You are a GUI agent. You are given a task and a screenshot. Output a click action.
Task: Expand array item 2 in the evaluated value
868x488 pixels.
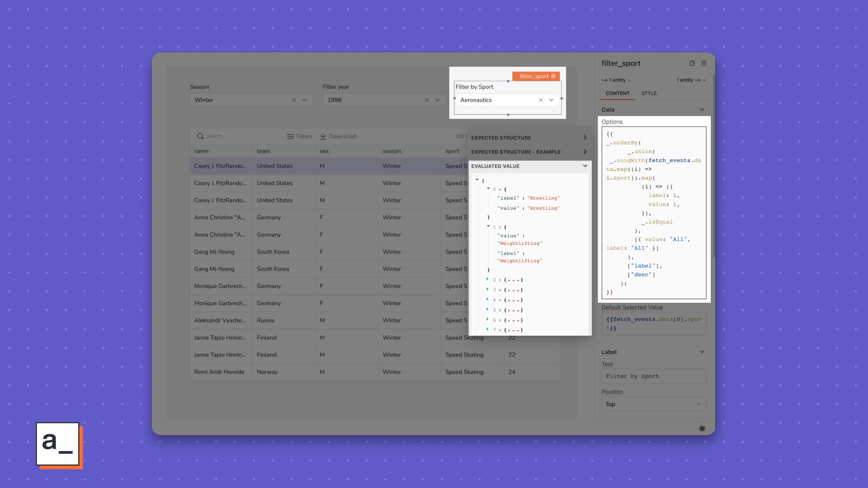click(488, 279)
